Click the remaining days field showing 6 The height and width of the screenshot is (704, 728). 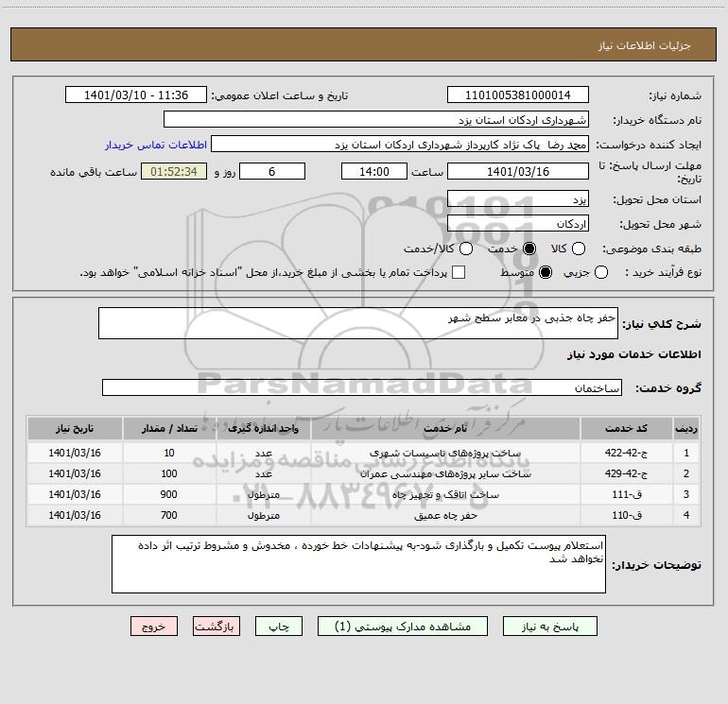(272, 171)
